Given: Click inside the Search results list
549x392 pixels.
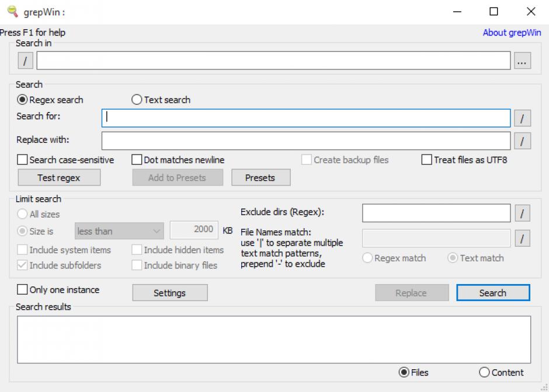Looking at the screenshot, I should [x=274, y=339].
